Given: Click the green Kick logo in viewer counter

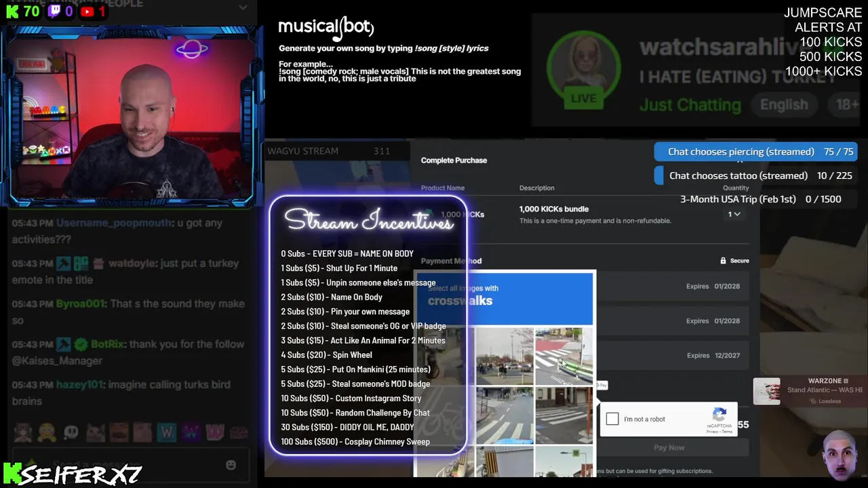Looking at the screenshot, I should coord(12,12).
